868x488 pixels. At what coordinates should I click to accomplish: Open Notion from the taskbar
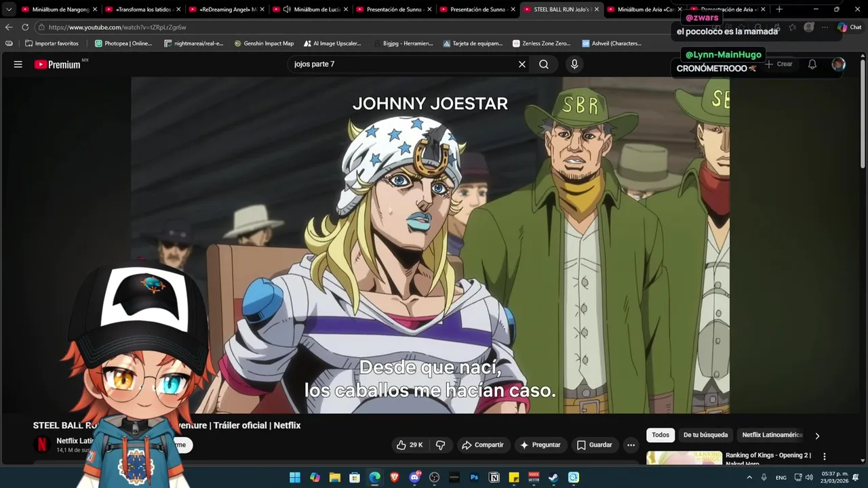494,477
